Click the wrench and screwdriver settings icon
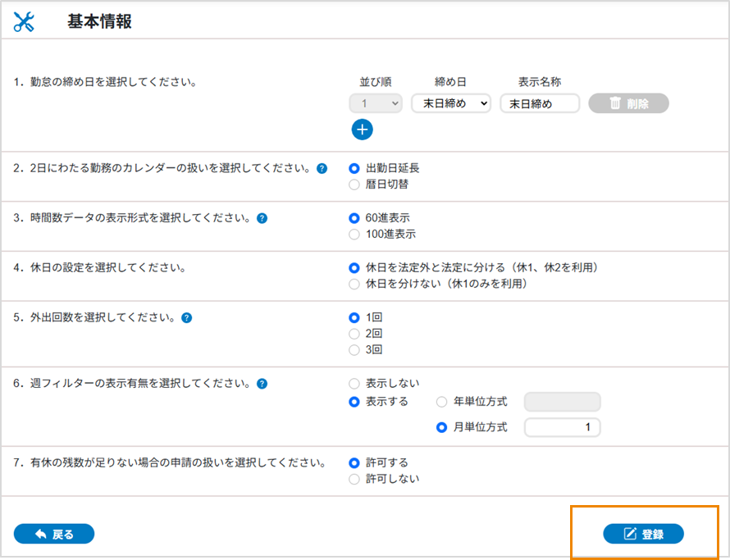 coord(25,23)
